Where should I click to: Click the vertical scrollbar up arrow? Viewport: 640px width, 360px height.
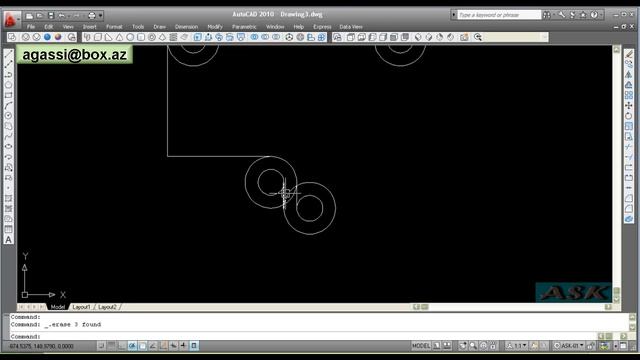616,49
